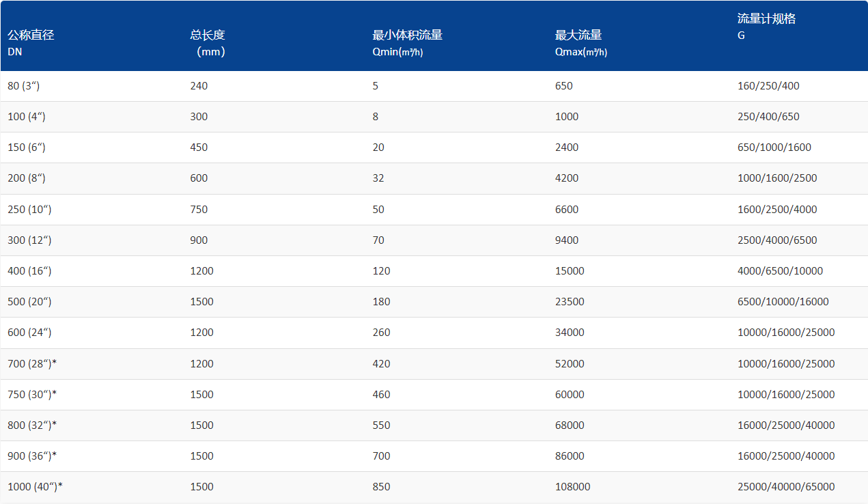868x504 pixels.
Task: Select the 700 (28")* diameter cell
Action: point(32,364)
